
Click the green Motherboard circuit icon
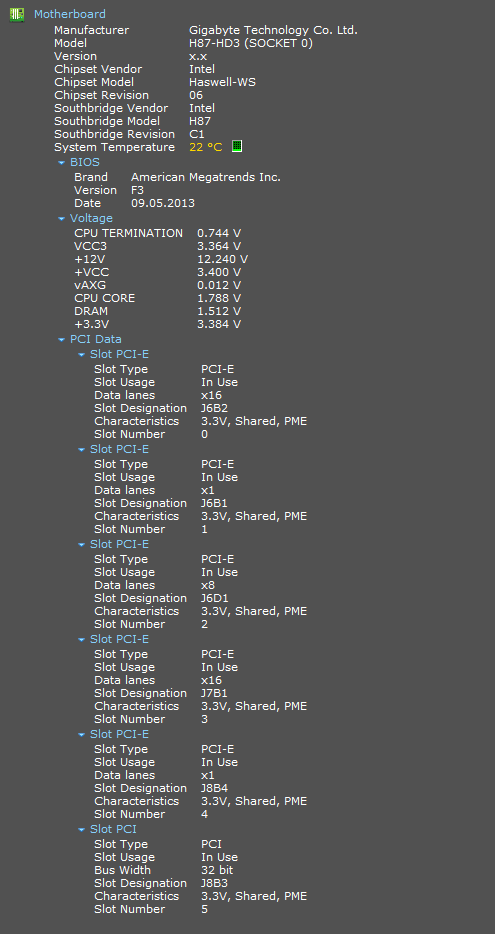(x=17, y=14)
